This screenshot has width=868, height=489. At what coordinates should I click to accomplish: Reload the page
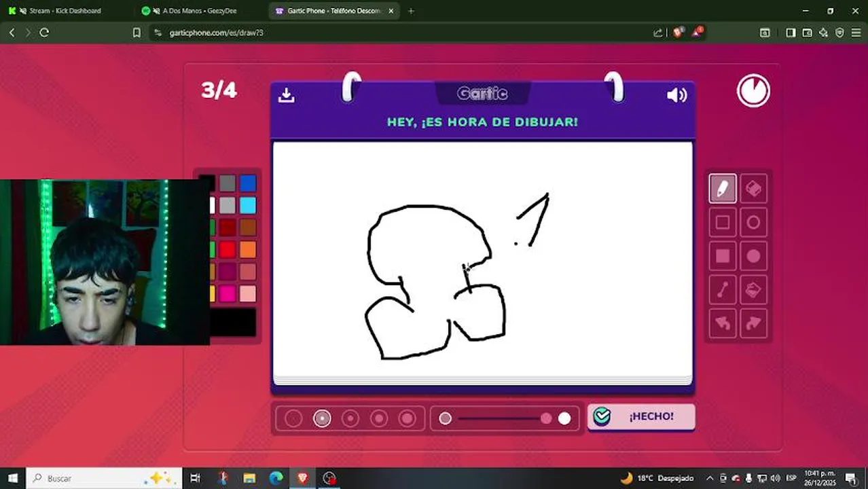pyautogui.click(x=44, y=33)
